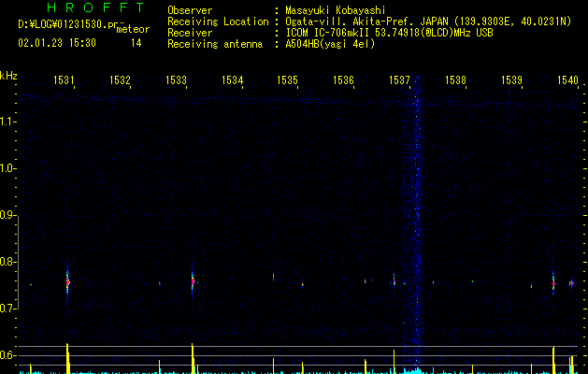Click the 1531 time axis label
The height and width of the screenshot is (374, 588).
tap(64, 79)
